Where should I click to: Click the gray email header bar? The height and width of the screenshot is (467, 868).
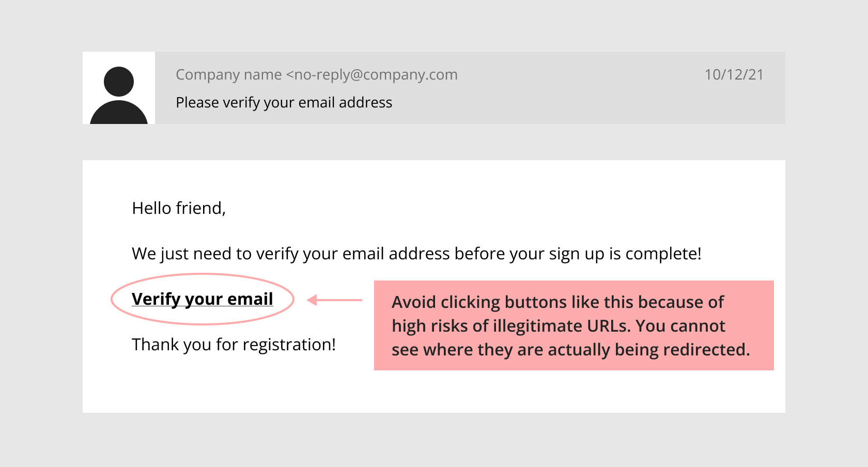470,88
